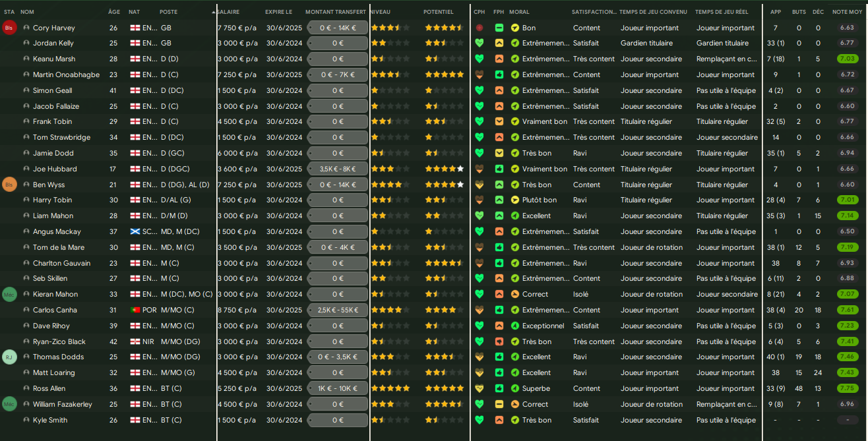Click Carlos Canha's 7.61 average rating badge
The width and height of the screenshot is (868, 441).
(x=848, y=310)
